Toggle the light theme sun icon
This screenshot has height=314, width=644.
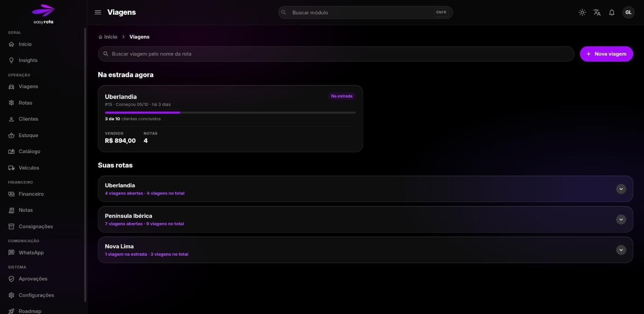[582, 12]
